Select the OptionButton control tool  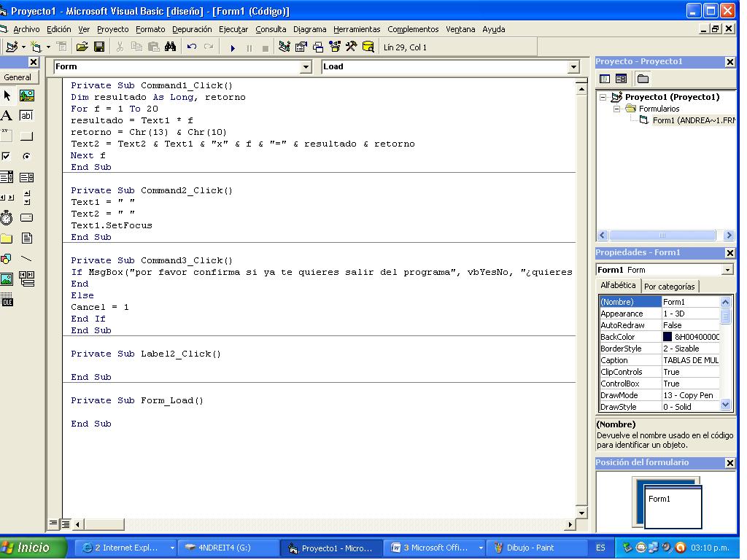pos(27,156)
